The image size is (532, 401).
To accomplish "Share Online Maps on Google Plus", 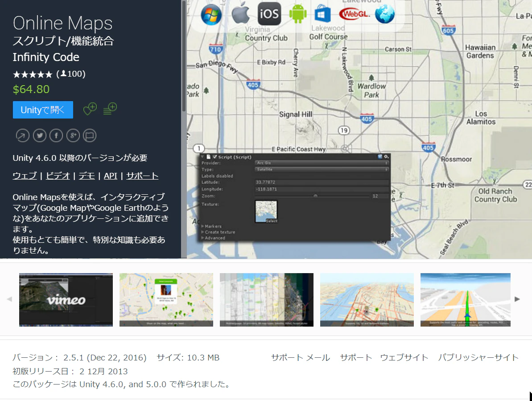I will [73, 135].
